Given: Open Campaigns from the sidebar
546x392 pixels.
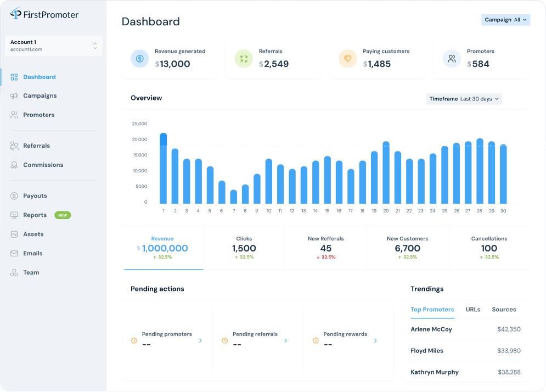Looking at the screenshot, I should [40, 96].
